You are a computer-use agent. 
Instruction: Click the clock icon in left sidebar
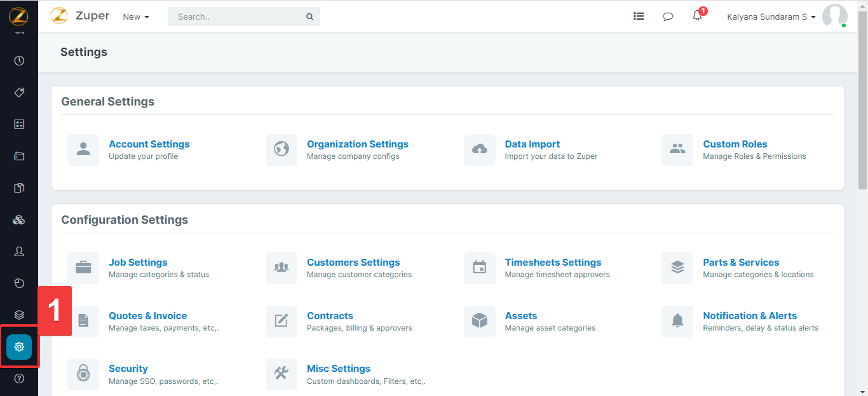(x=19, y=61)
